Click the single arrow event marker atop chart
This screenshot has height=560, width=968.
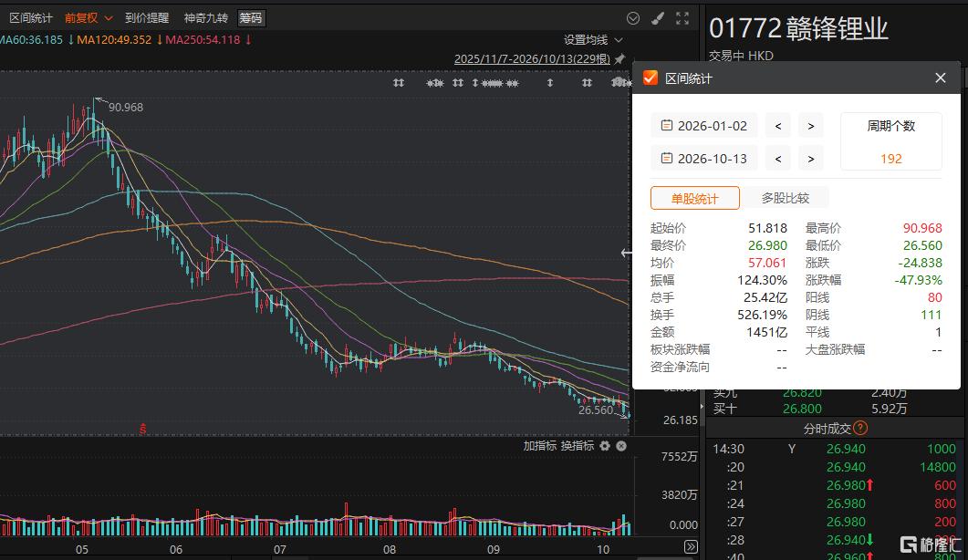549,83
